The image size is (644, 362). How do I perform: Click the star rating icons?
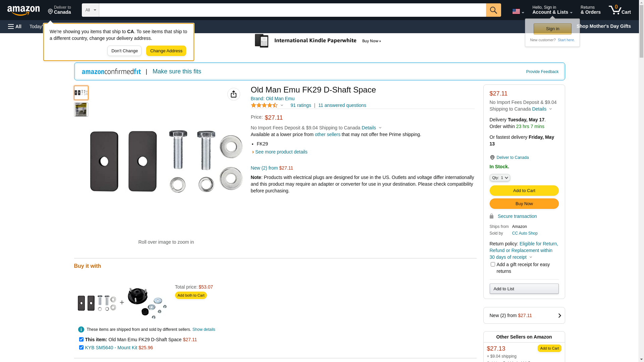click(264, 105)
